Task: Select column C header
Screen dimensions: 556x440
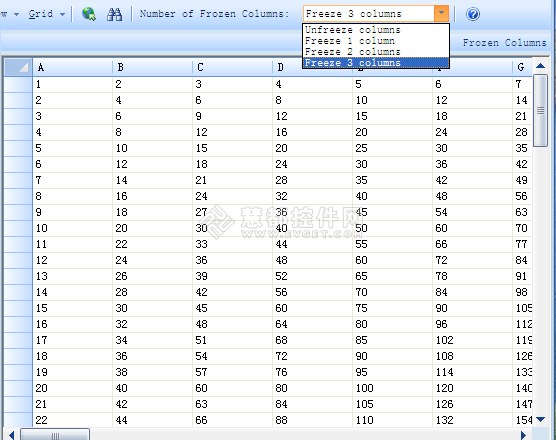Action: [x=233, y=67]
